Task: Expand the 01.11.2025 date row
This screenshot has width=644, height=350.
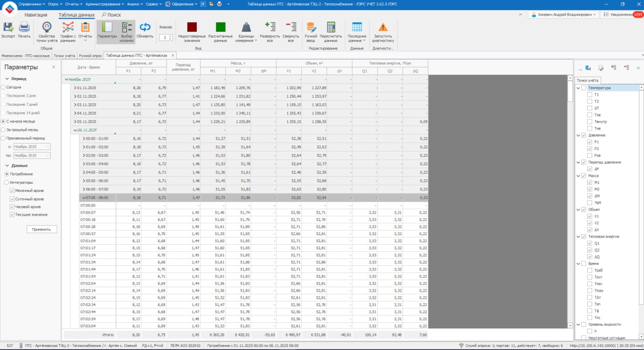Action: pyautogui.click(x=75, y=88)
